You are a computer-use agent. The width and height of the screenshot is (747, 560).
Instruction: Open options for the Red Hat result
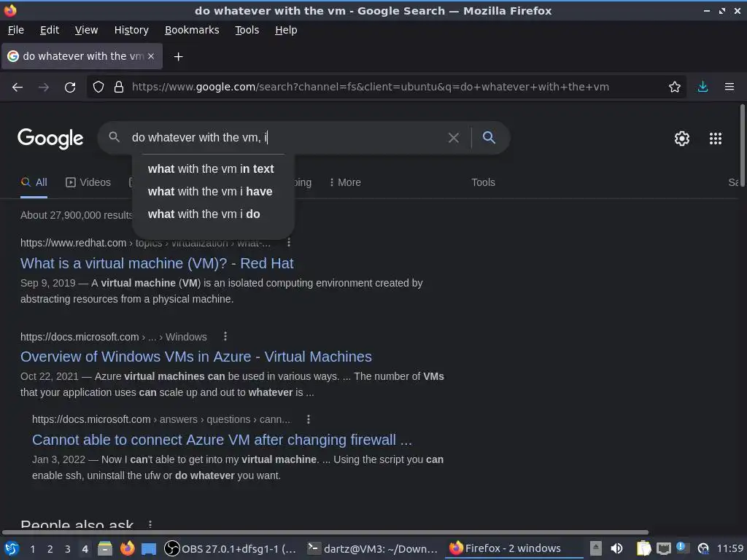tap(289, 243)
